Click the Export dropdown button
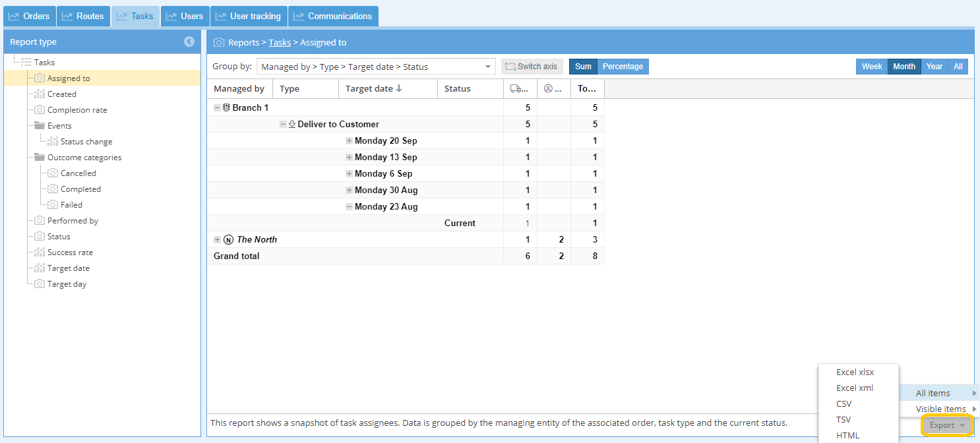 click(946, 425)
